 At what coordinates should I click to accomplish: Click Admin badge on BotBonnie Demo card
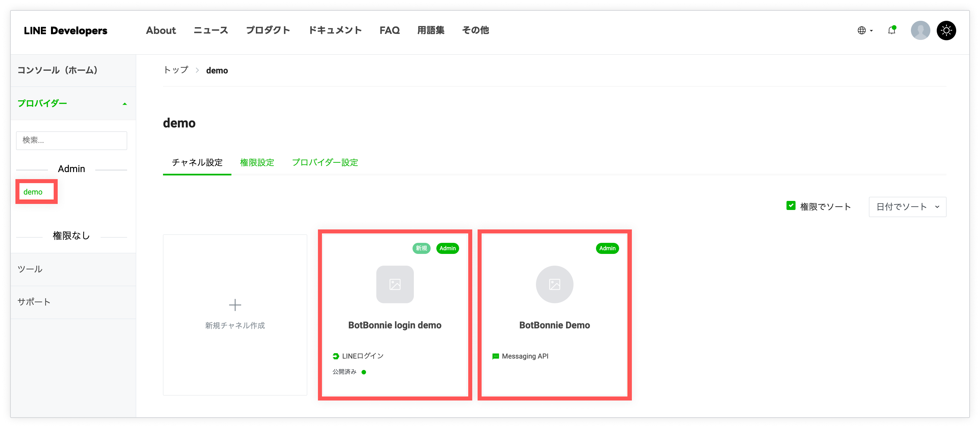click(x=607, y=248)
